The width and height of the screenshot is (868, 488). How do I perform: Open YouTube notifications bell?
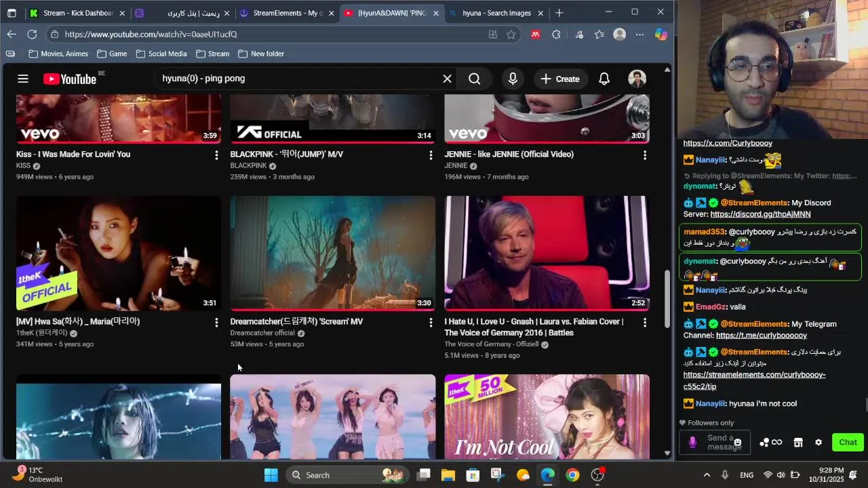point(604,79)
